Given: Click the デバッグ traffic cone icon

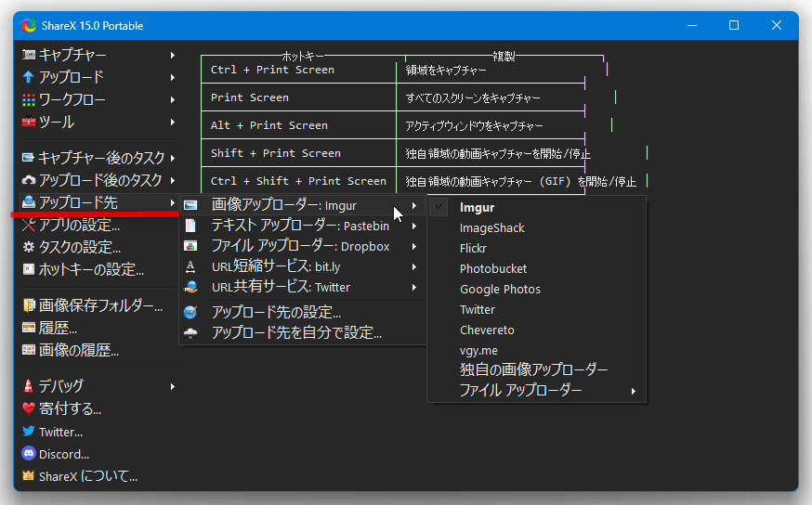Looking at the screenshot, I should point(29,386).
